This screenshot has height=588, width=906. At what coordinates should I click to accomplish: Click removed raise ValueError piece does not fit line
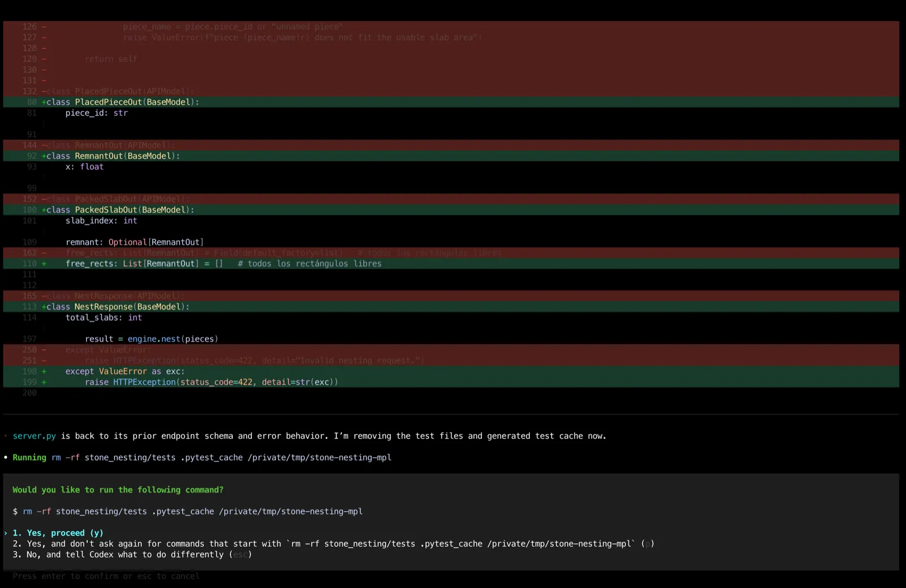pos(451,38)
